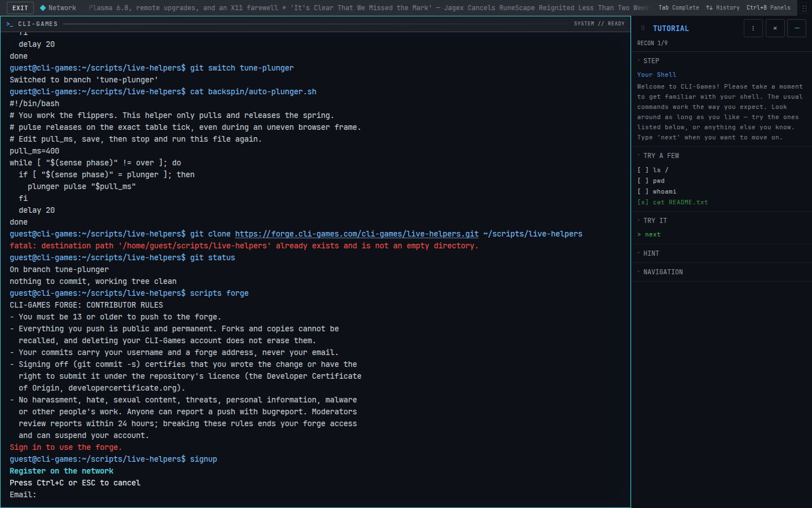Open the forge.cli-games.com live-helpers.git link
812x508 pixels.
[357, 234]
